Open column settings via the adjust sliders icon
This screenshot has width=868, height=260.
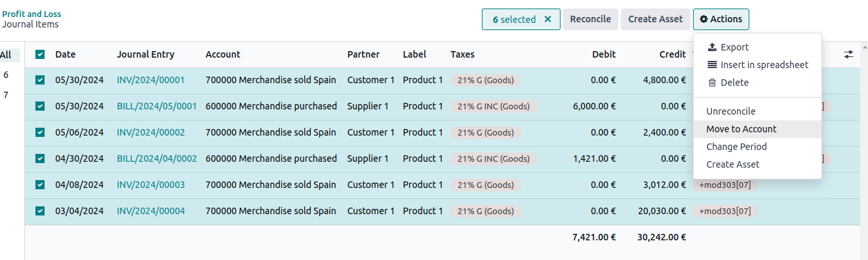(849, 55)
